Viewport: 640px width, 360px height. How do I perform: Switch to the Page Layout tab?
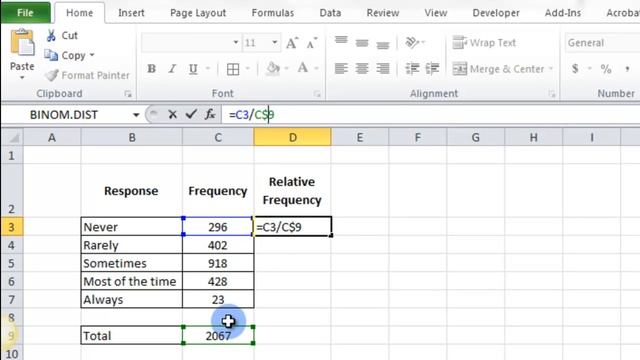pyautogui.click(x=198, y=13)
